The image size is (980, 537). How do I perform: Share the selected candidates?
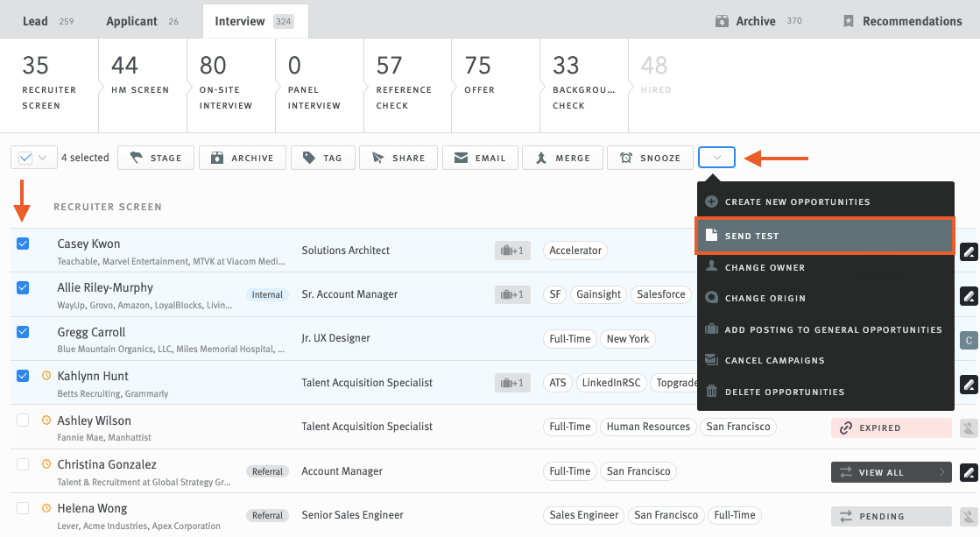[398, 158]
